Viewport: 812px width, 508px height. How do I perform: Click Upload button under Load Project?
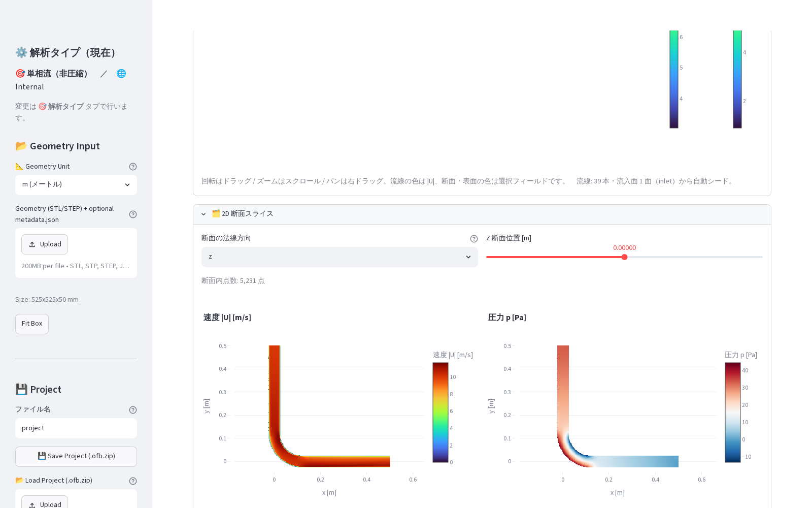[45, 502]
